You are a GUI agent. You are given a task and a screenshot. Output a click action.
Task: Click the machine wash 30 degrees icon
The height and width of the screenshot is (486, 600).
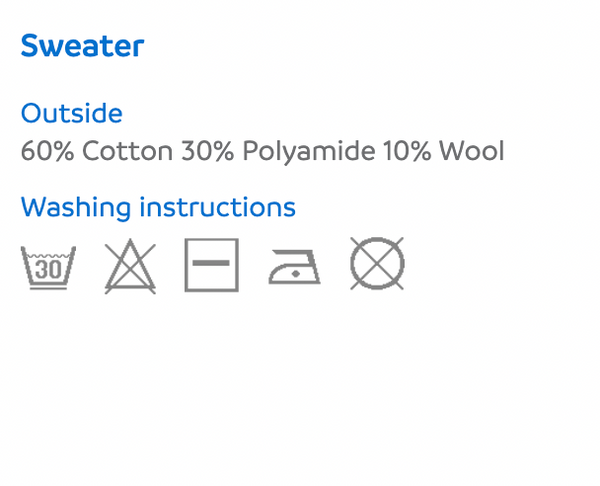[48, 267]
